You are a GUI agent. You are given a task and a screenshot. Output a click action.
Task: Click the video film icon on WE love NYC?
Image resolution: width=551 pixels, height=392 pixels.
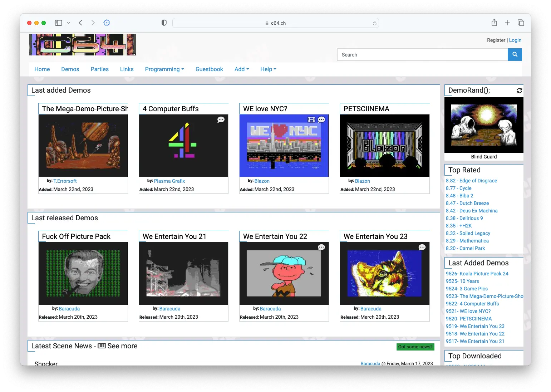(x=311, y=120)
